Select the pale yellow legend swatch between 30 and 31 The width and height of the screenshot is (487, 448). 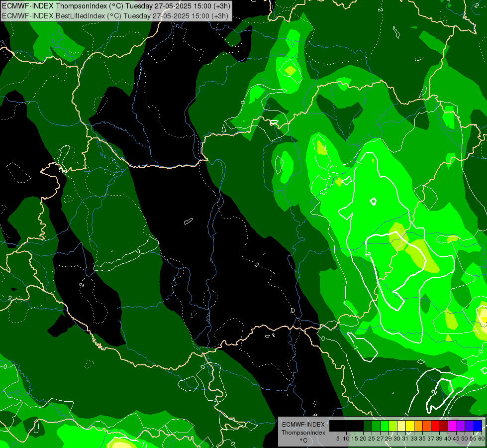(401, 426)
